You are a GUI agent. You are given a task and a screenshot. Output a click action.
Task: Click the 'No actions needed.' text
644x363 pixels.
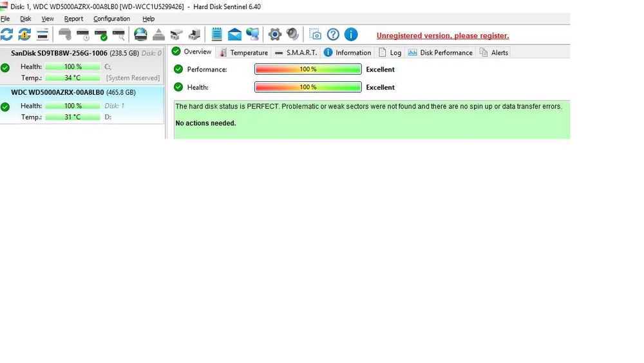(206, 123)
